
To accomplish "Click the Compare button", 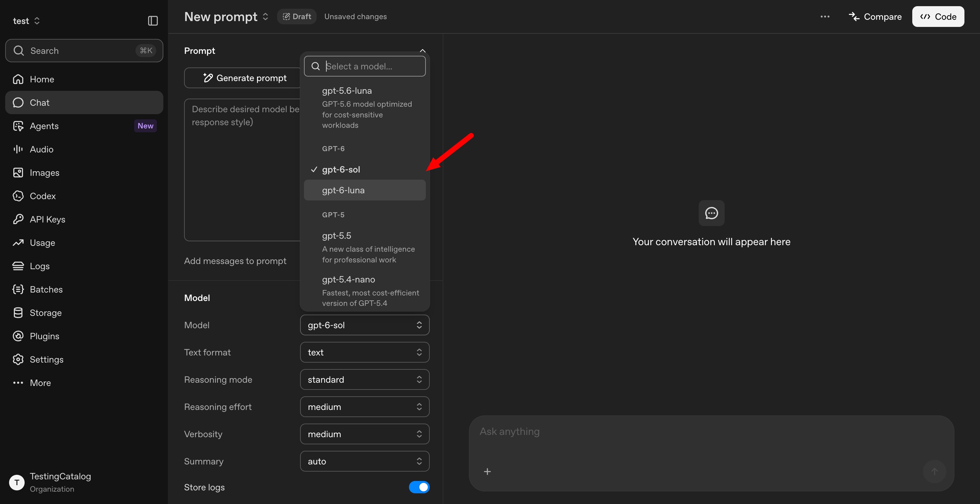I will click(x=875, y=16).
